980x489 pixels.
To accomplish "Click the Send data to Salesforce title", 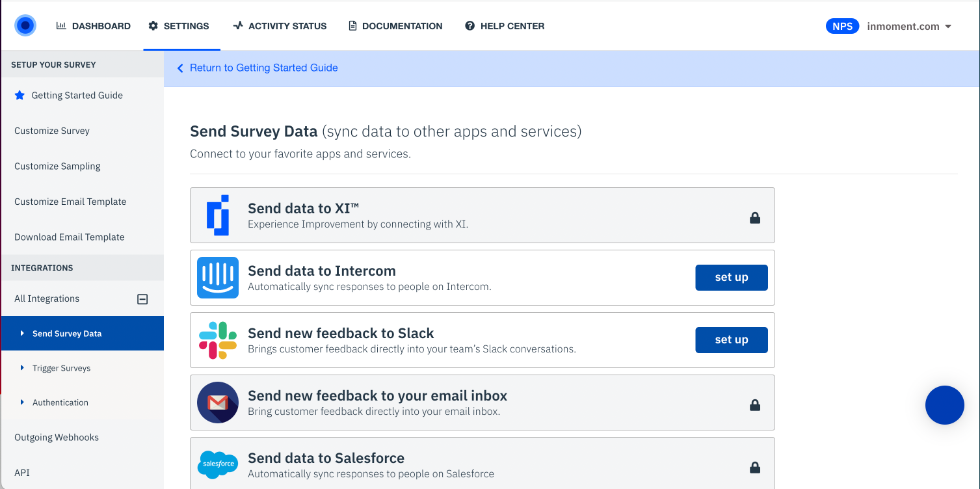I will 326,458.
